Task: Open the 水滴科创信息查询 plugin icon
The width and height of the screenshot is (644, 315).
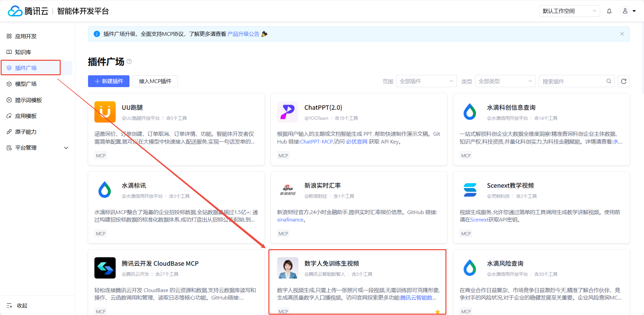Action: [470, 112]
